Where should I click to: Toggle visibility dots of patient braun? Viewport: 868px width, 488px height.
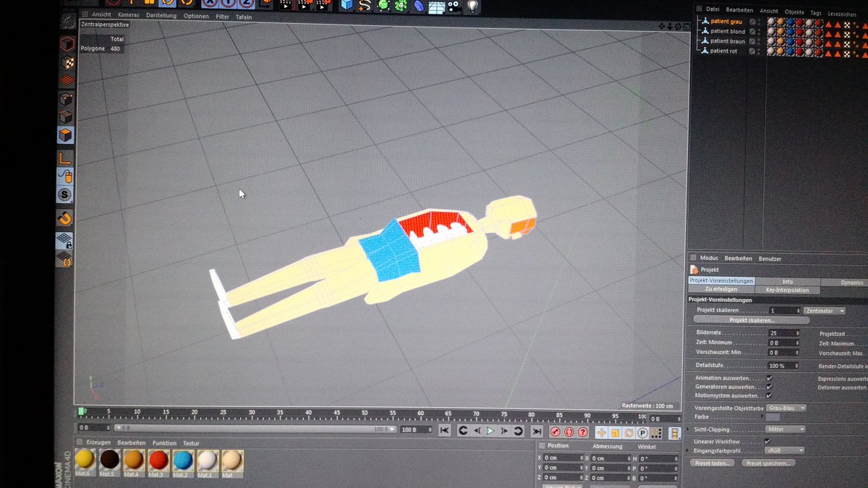[x=759, y=41]
